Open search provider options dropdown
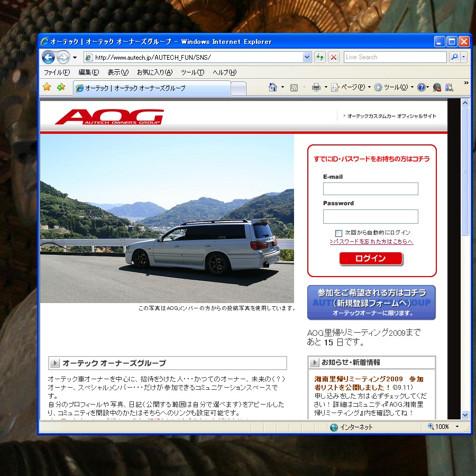 pos(463,57)
